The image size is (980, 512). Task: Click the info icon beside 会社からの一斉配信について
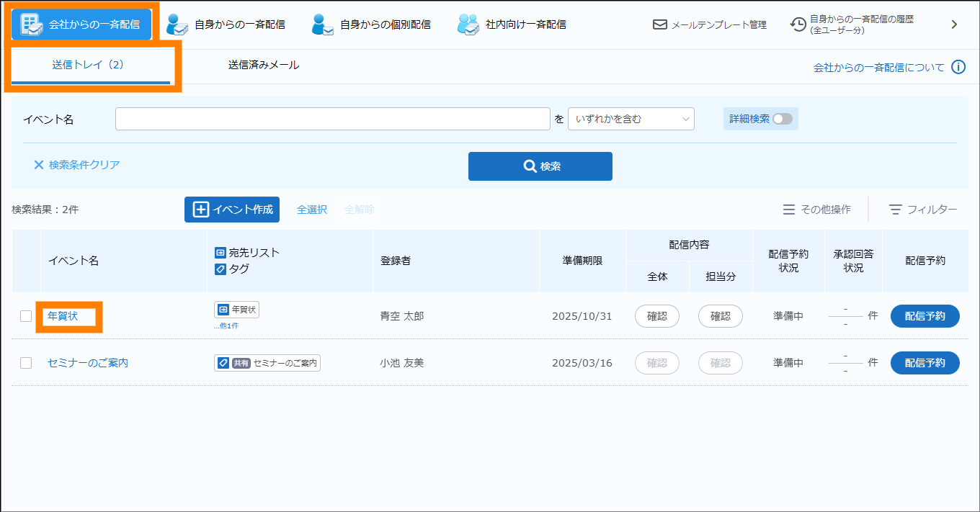[958, 67]
